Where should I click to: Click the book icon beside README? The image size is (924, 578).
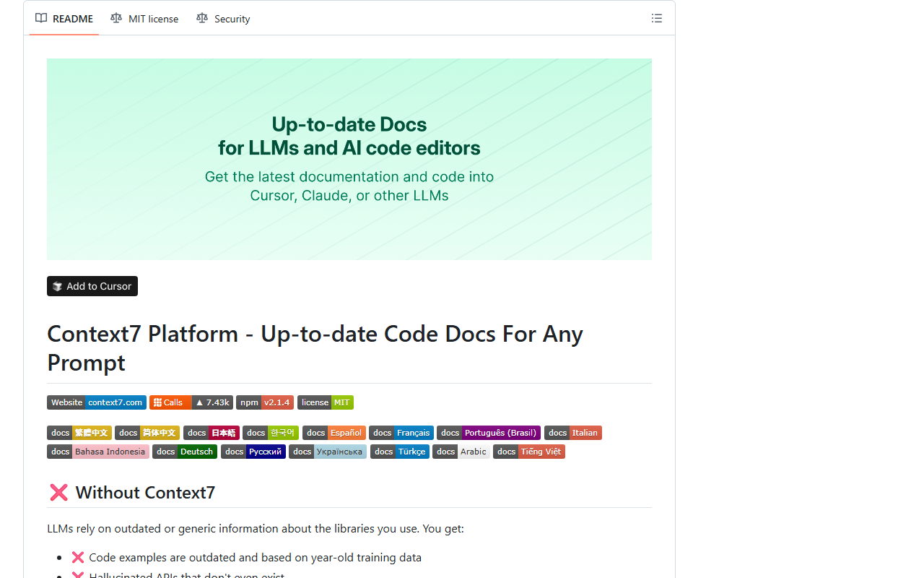[41, 18]
